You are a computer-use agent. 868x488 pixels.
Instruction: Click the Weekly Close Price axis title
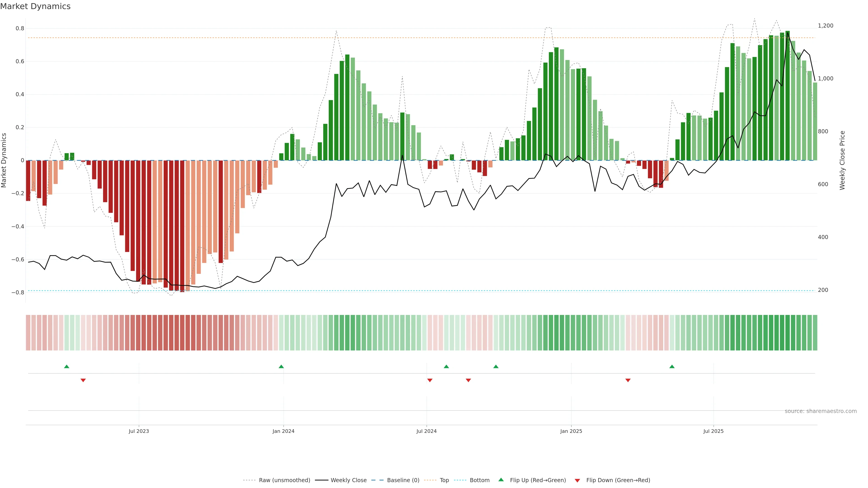(x=842, y=160)
